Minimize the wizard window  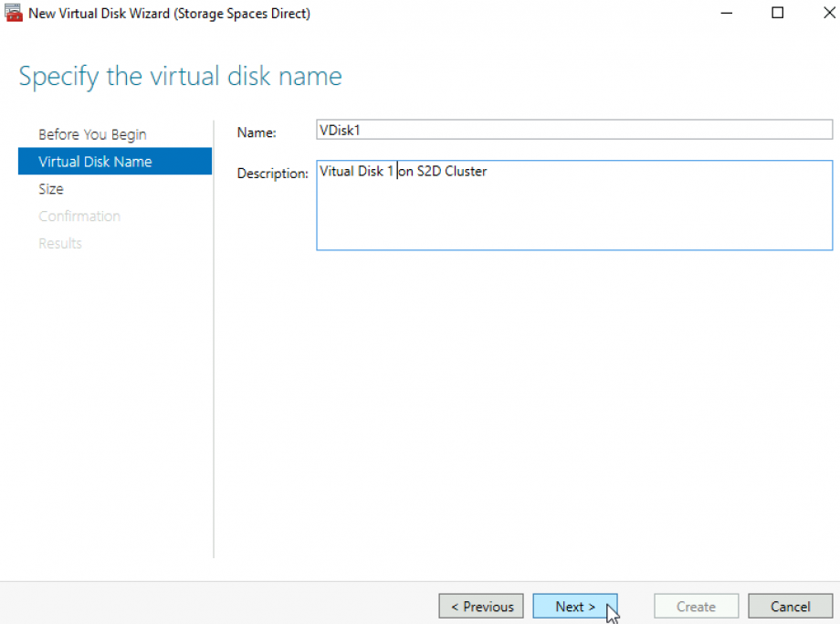point(726,13)
